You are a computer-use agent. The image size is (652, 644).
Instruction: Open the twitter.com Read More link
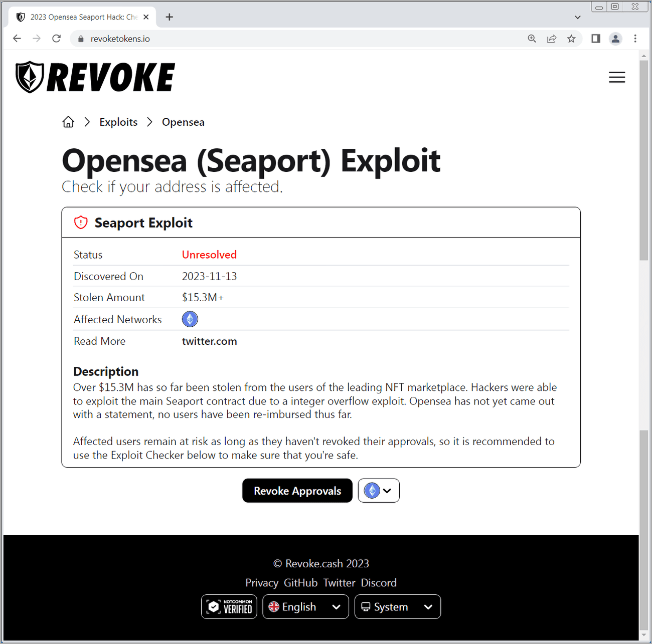click(209, 341)
